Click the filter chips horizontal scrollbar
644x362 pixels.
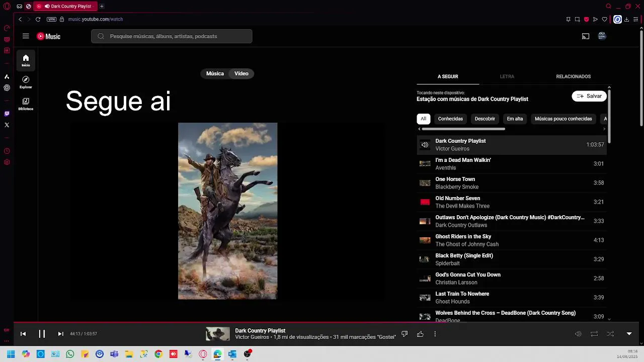coord(463,129)
